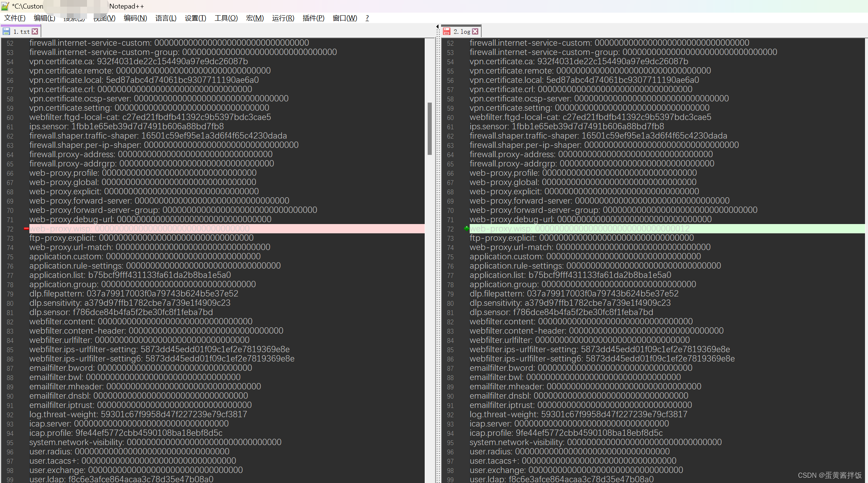Open the 编码(N) menu

point(135,18)
